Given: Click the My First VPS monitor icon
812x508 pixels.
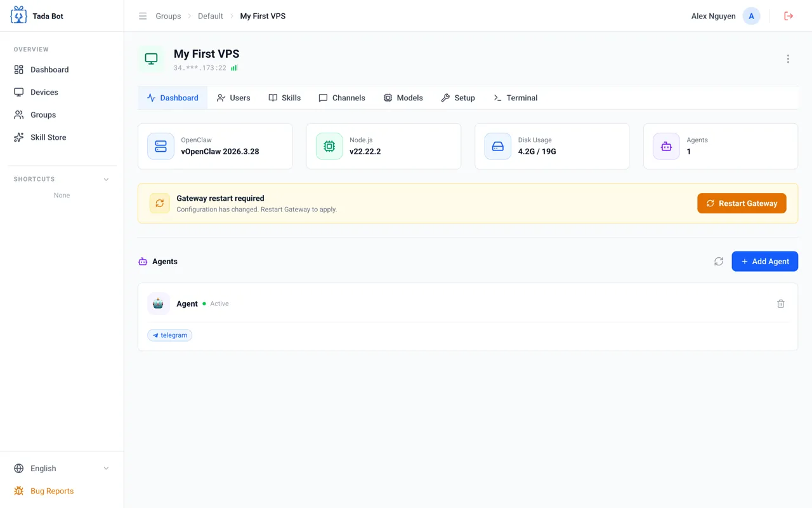Looking at the screenshot, I should click(151, 58).
